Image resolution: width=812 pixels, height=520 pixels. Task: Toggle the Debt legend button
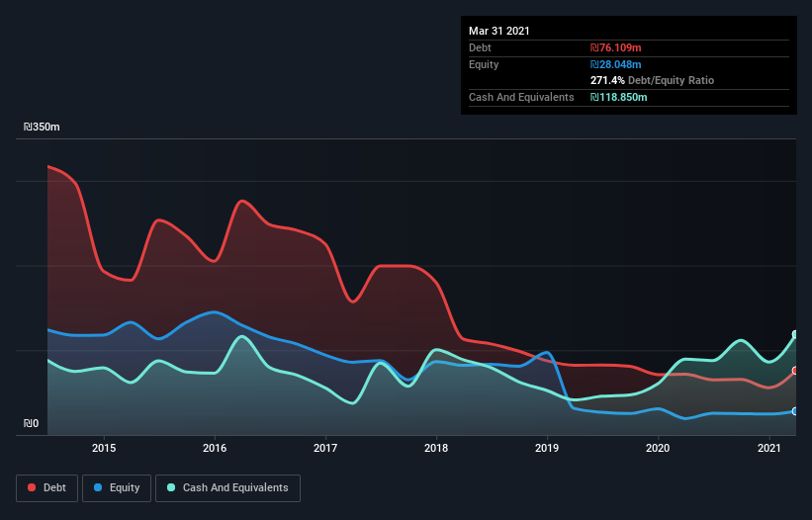[x=47, y=488]
